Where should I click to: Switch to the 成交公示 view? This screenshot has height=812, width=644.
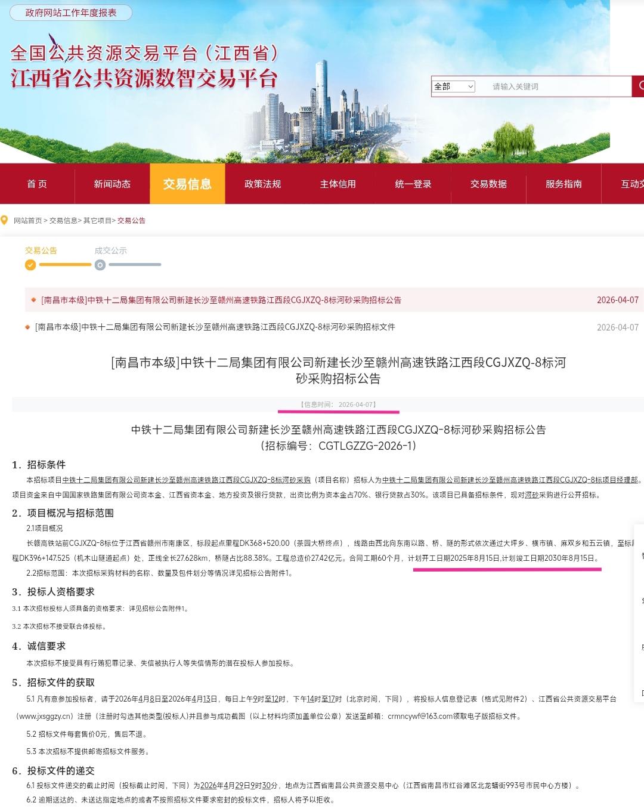click(x=112, y=251)
